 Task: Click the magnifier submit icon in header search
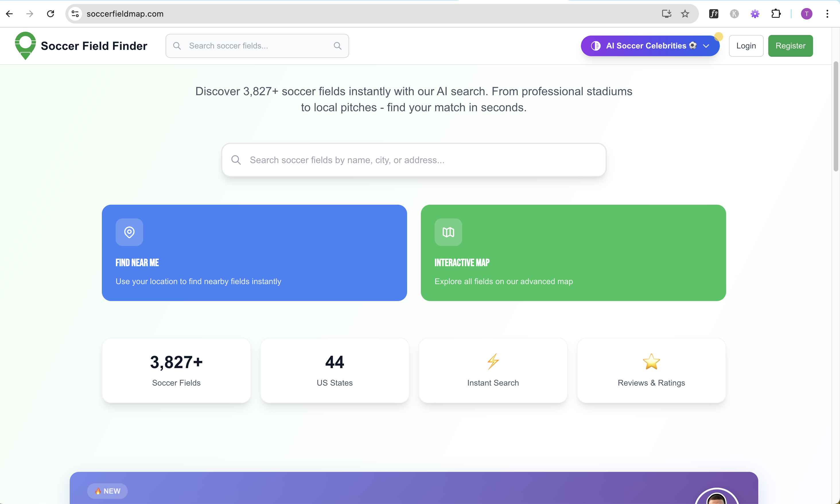coord(337,46)
